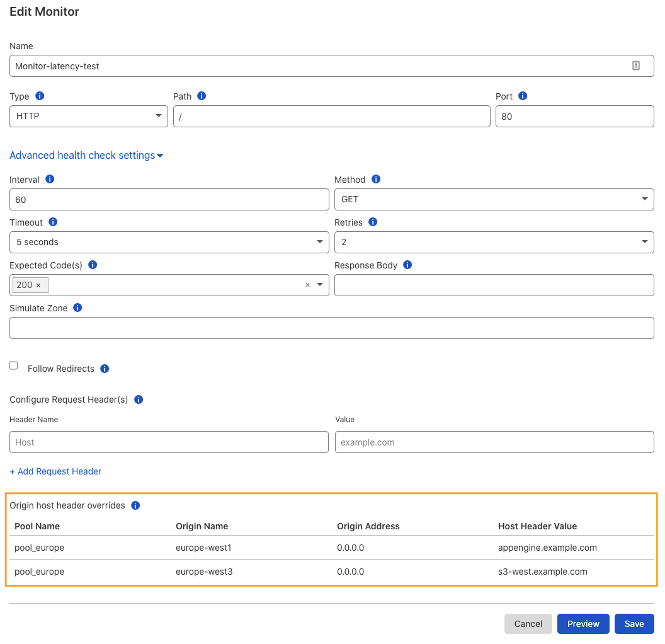This screenshot has height=644, width=665.
Task: Click s3-west.example.com host header value
Action: pos(542,572)
